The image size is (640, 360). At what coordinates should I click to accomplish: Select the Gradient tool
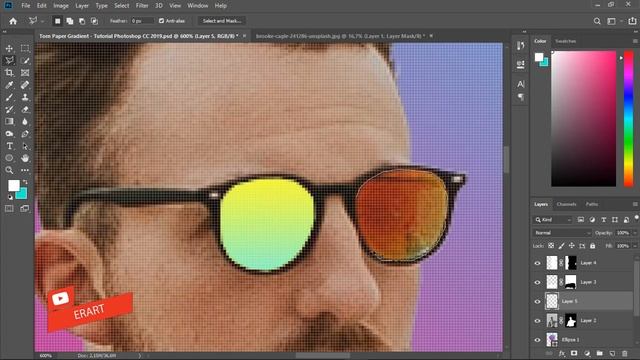9,122
